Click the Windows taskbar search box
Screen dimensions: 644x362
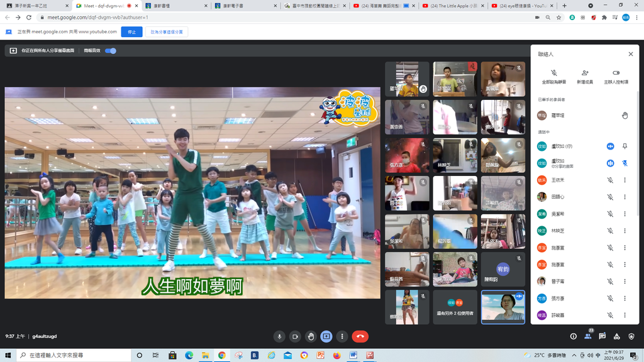[74, 356]
